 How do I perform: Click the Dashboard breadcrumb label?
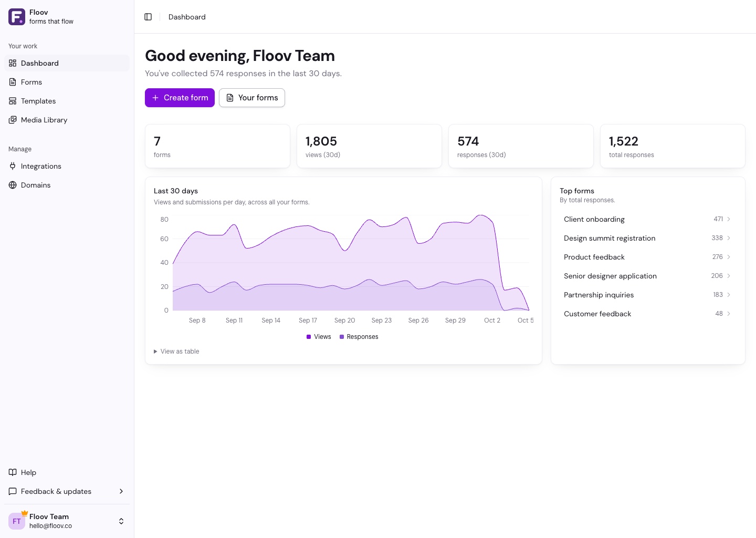[x=187, y=17]
